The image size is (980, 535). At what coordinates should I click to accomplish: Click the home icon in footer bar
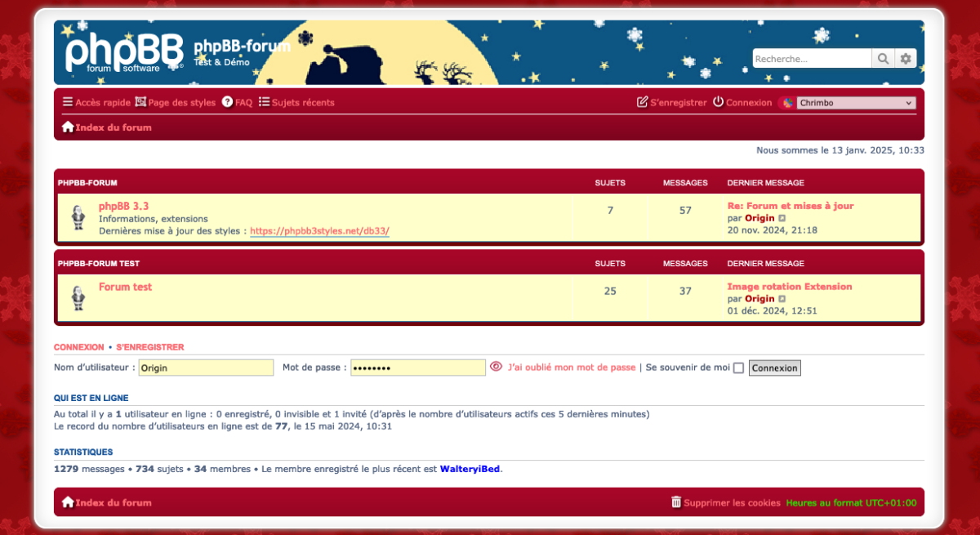(68, 502)
